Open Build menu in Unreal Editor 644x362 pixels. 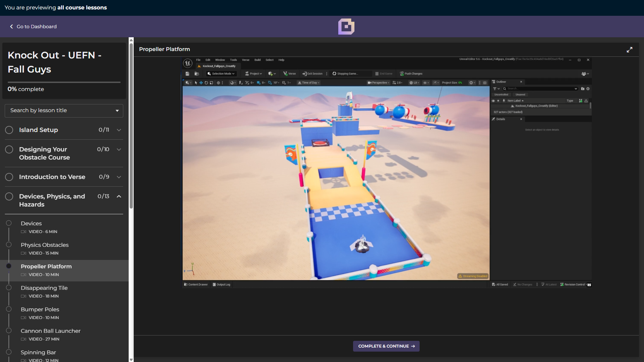click(258, 60)
